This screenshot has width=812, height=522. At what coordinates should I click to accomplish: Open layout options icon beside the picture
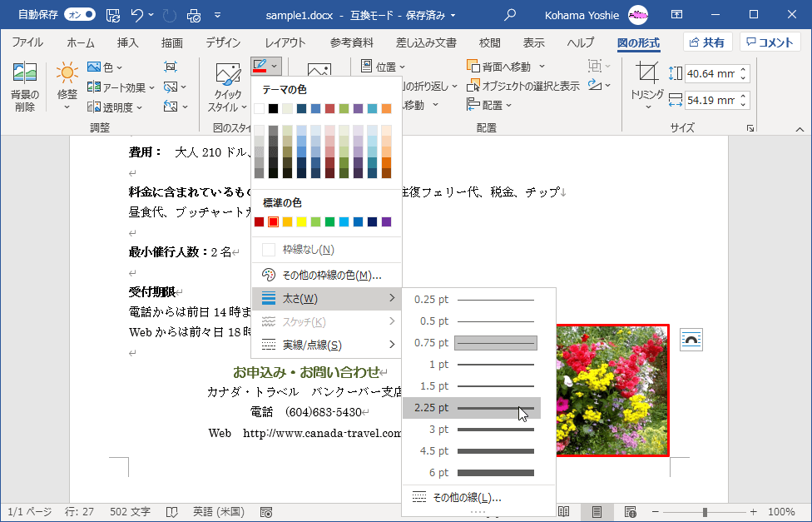[x=691, y=338]
